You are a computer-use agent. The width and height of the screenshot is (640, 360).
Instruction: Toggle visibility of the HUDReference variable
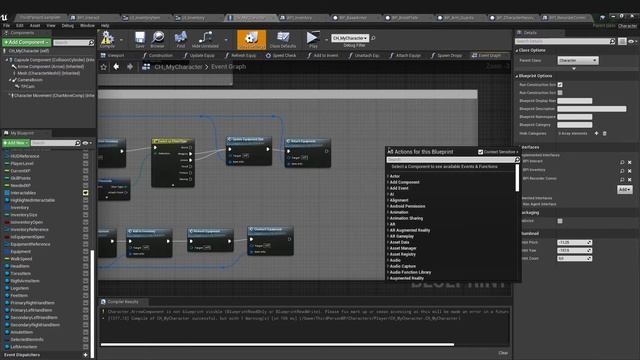point(85,156)
